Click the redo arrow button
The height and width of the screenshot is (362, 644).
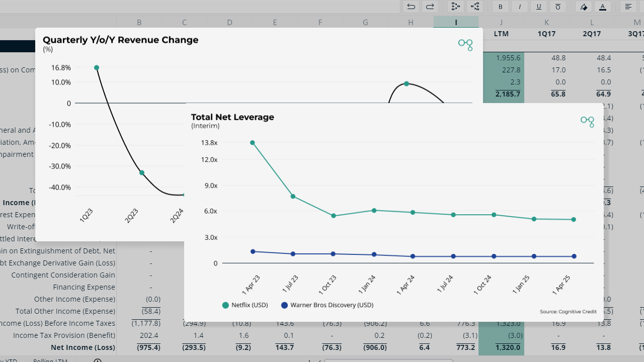[x=430, y=7]
